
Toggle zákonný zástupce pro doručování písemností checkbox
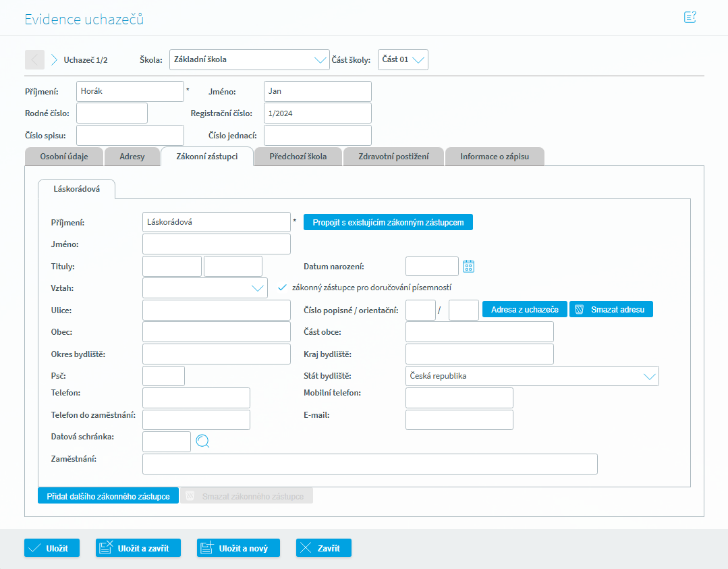283,288
